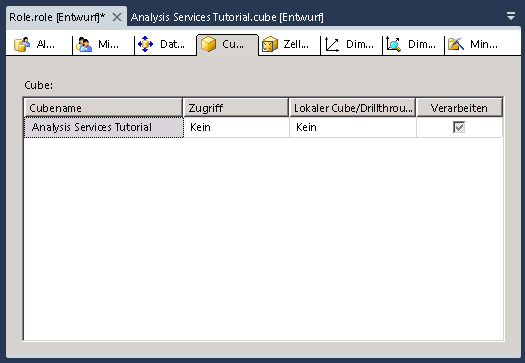Image resolution: width=525 pixels, height=363 pixels.
Task: Click the Zugriff column header
Action: 236,108
